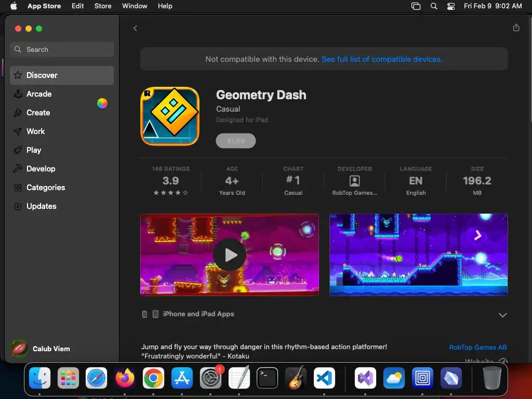Open Launchpad from the Dock

click(x=68, y=378)
